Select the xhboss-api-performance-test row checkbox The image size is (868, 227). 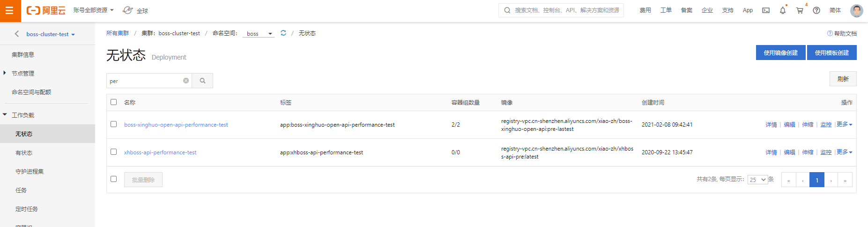pyautogui.click(x=113, y=152)
